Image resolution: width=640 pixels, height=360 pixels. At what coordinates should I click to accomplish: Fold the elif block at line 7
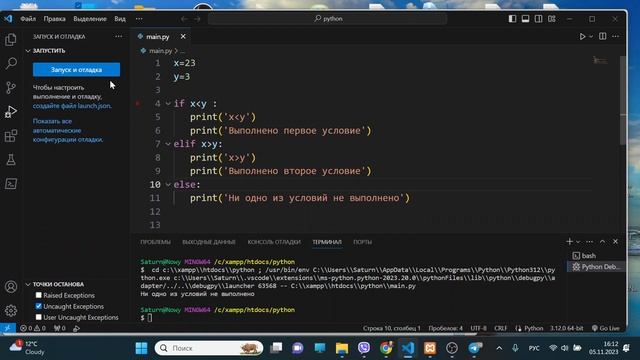pos(168,144)
